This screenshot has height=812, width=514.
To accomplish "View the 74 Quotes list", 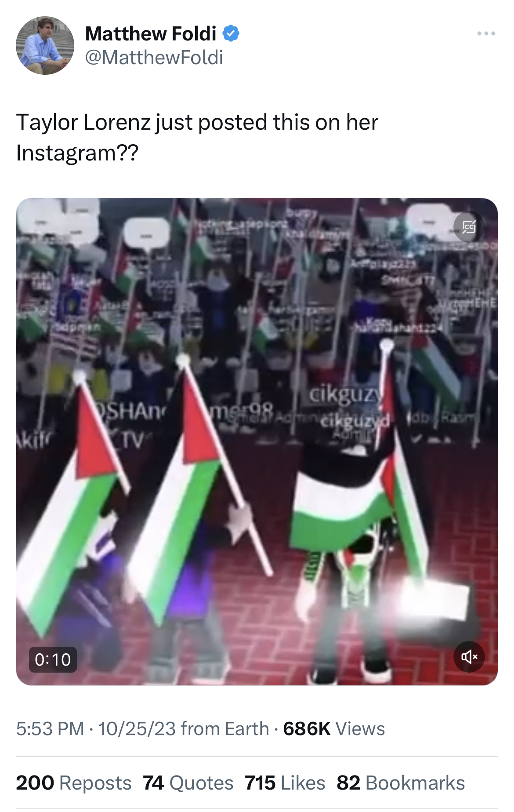I will coord(188,783).
